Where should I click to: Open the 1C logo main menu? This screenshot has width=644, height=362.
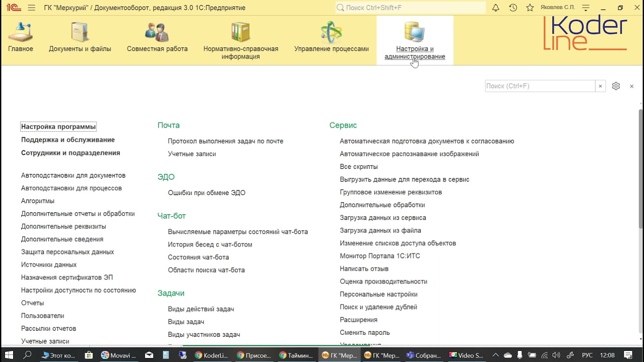pyautogui.click(x=13, y=8)
